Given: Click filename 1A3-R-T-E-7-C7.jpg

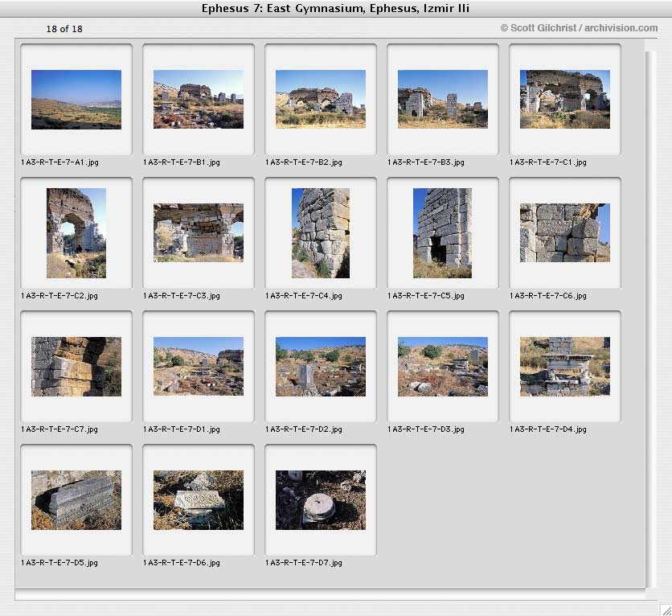Looking at the screenshot, I should pyautogui.click(x=59, y=429).
